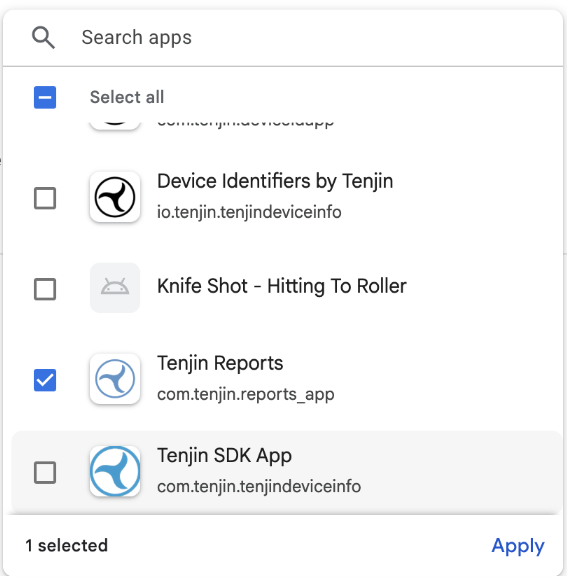567x577 pixels.
Task: Click the Knife Shot Android placeholder icon
Action: pos(115,288)
